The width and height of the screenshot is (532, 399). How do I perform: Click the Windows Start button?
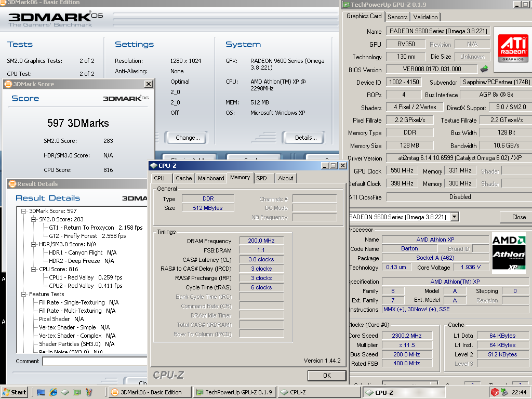14,392
